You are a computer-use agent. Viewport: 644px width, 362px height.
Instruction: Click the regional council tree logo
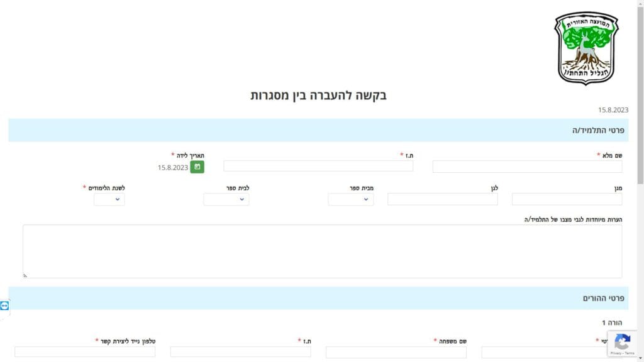click(x=586, y=48)
